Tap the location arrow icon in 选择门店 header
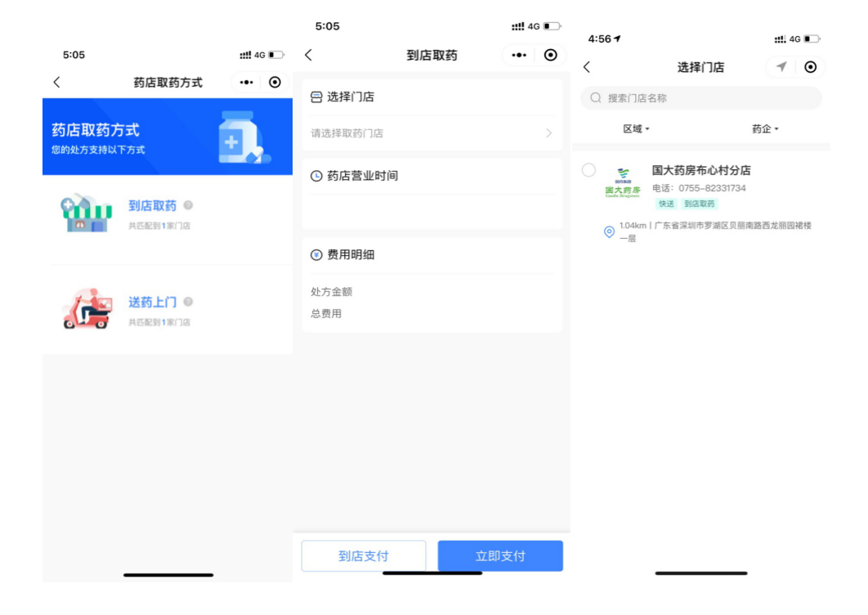 [x=781, y=67]
